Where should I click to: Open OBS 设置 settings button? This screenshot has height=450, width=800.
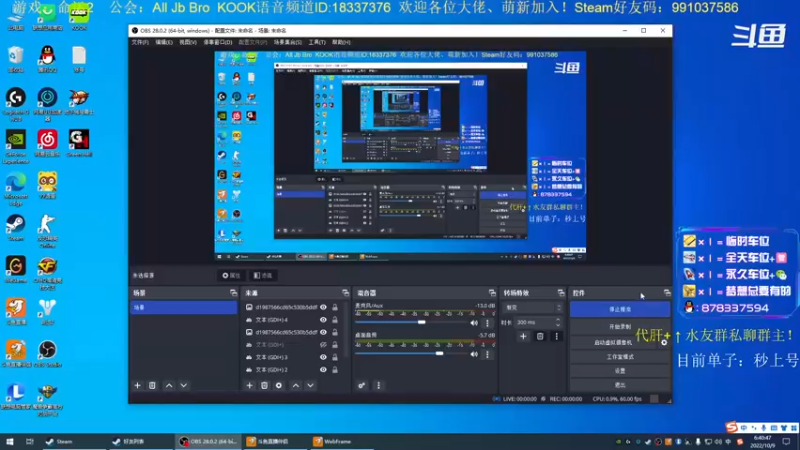620,371
